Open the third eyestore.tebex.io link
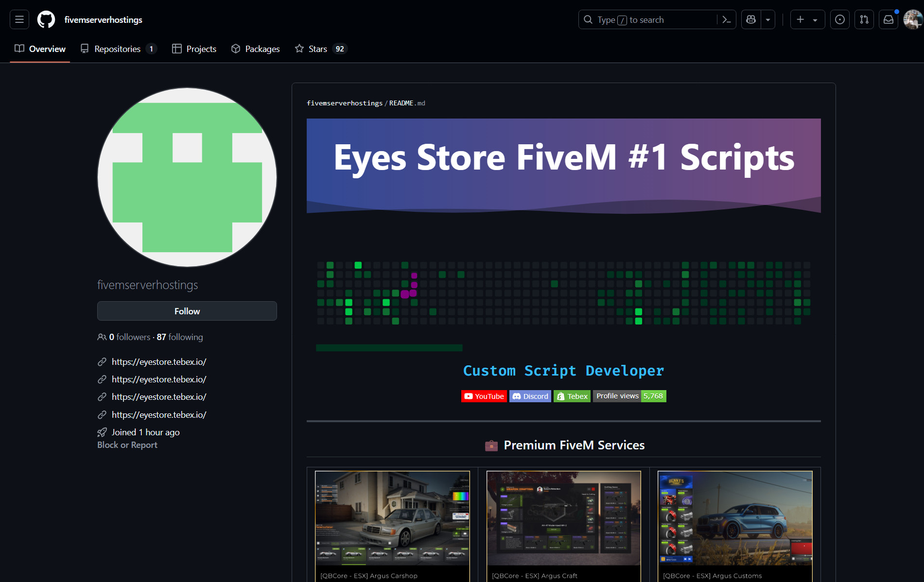 [159, 396]
